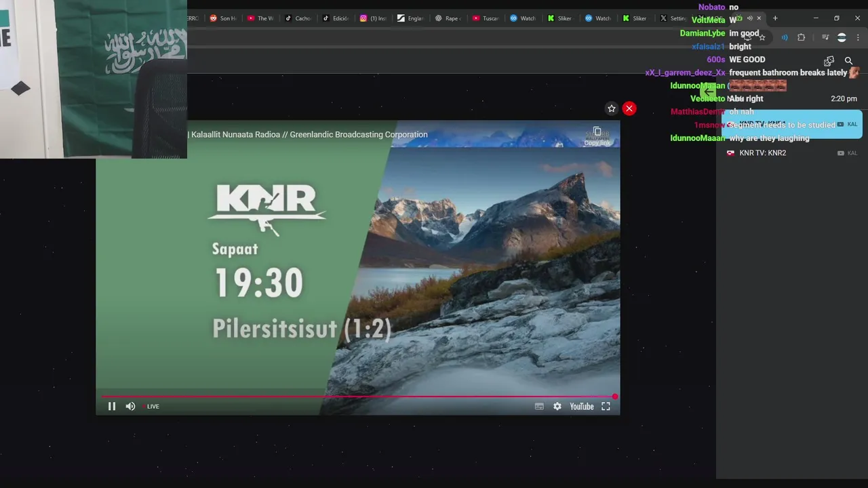This screenshot has width=868, height=488.
Task: Click the blue sound icon in the toolbar
Action: tap(785, 38)
